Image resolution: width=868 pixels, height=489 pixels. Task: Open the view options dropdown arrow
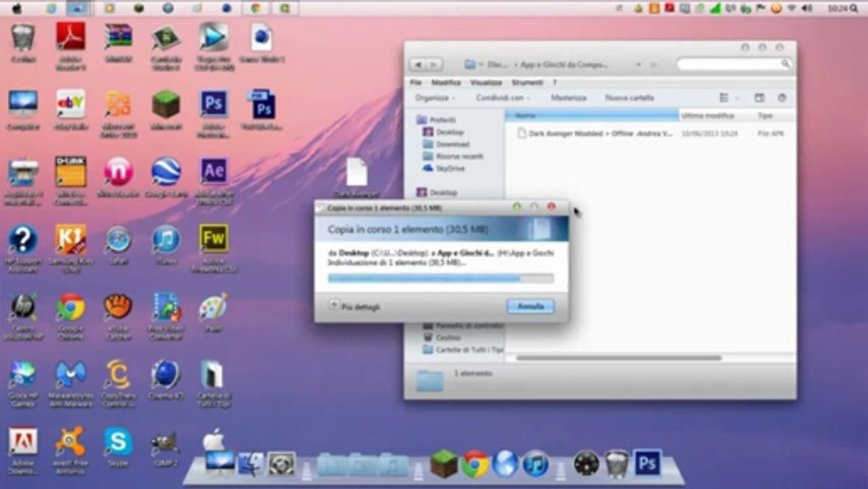point(738,98)
